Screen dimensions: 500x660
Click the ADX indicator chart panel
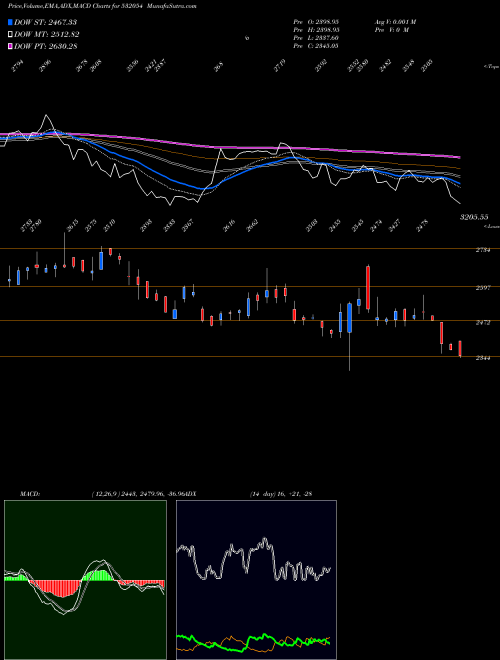pos(256,580)
